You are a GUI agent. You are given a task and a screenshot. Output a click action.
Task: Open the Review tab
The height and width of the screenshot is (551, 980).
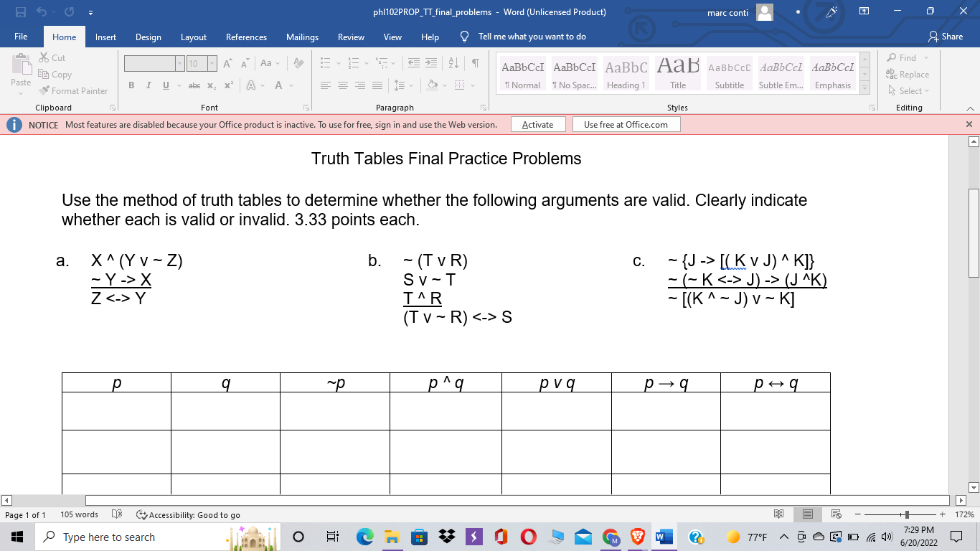(x=351, y=37)
